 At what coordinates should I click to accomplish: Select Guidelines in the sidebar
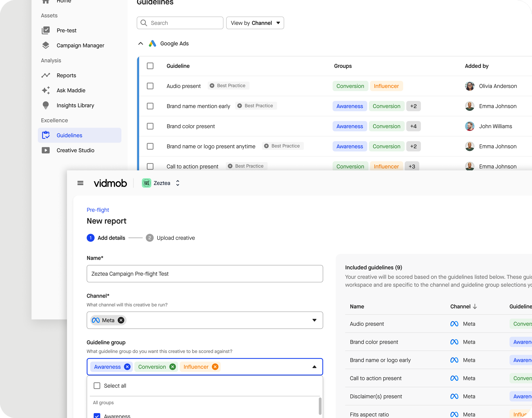(x=69, y=135)
